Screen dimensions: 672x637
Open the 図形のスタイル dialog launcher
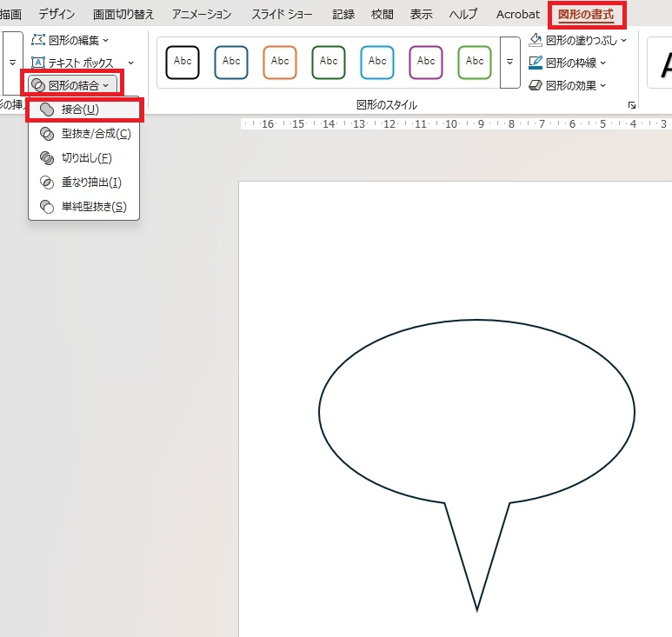(x=632, y=105)
